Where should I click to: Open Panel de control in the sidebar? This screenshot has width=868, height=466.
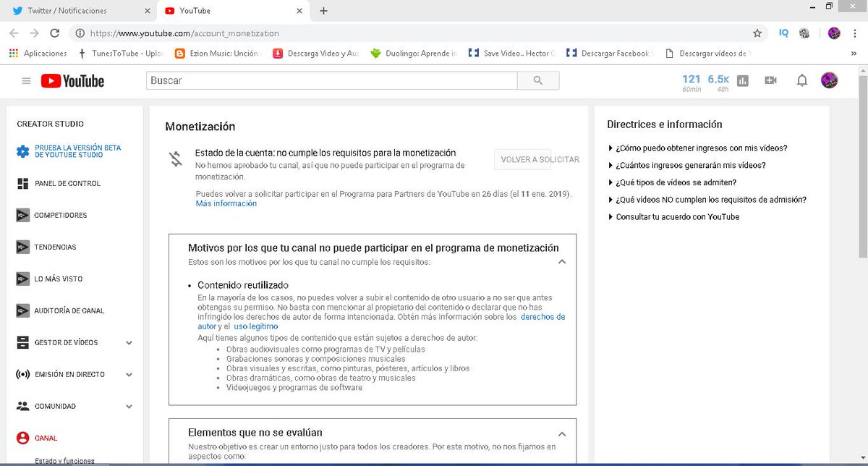coord(68,184)
